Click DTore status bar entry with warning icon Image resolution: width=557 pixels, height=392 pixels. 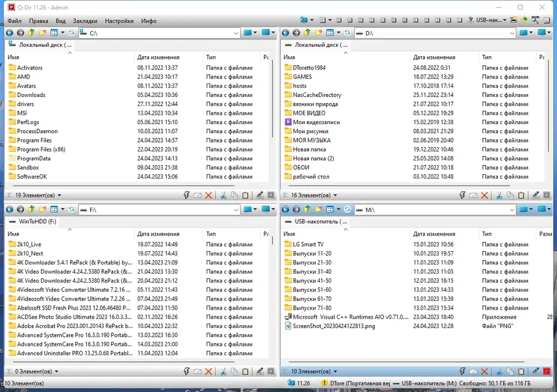point(355,383)
